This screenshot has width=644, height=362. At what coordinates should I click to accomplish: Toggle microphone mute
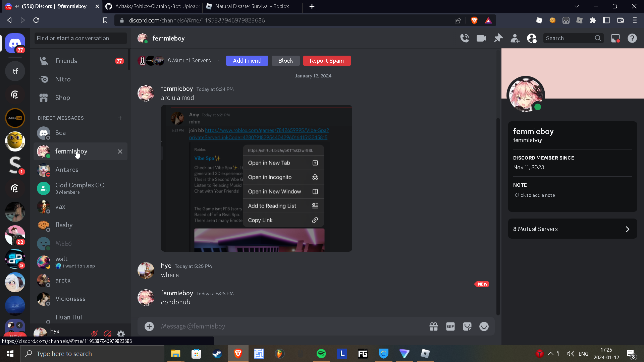point(95,334)
